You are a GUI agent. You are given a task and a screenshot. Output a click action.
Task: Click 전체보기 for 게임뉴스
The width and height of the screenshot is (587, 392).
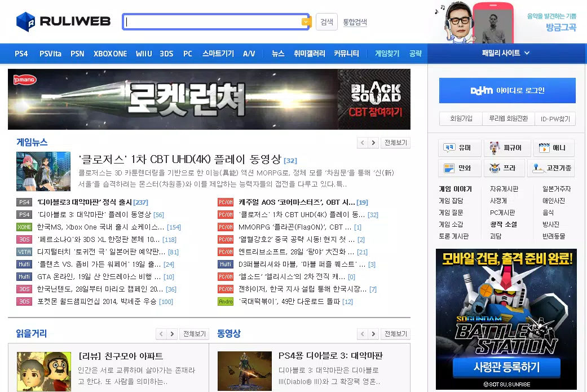pos(395,143)
